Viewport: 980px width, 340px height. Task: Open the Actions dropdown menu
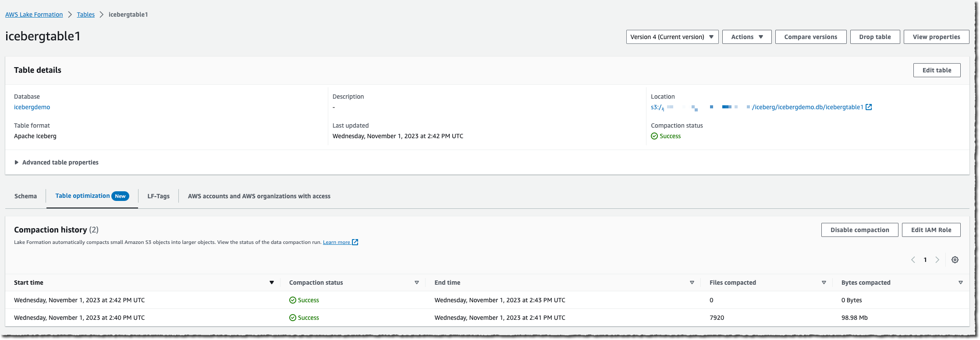[747, 37]
